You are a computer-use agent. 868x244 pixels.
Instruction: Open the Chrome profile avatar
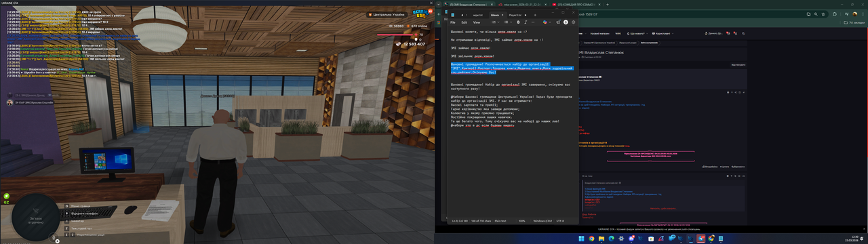click(854, 14)
